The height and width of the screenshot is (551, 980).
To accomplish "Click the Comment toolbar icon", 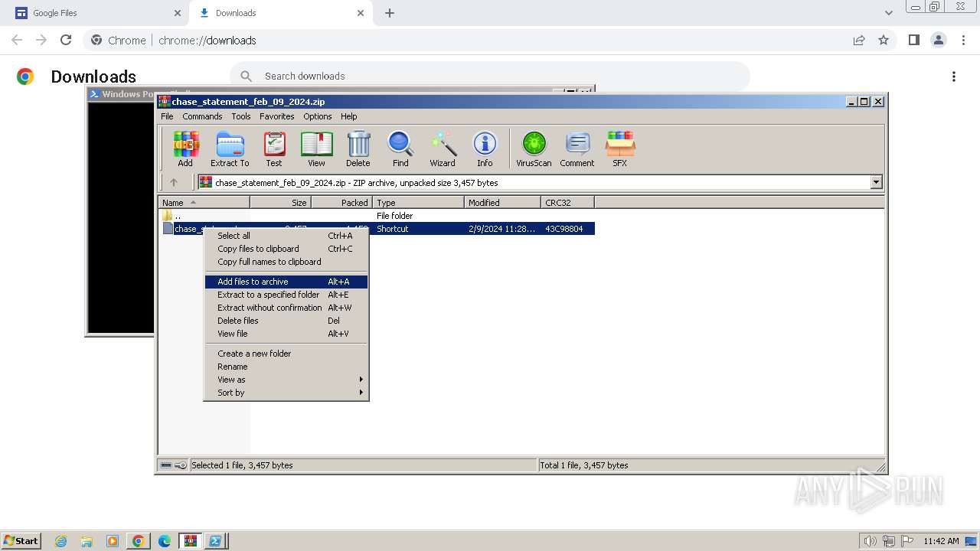I will click(x=577, y=148).
